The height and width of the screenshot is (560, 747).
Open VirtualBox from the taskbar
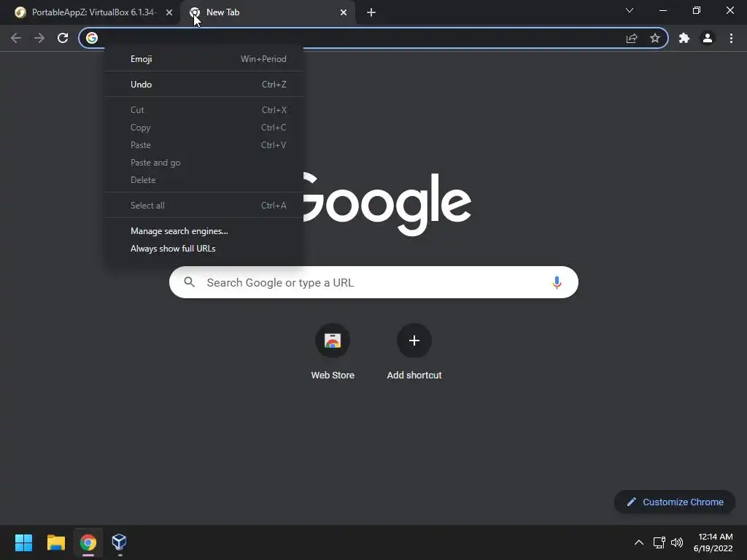[x=119, y=542]
